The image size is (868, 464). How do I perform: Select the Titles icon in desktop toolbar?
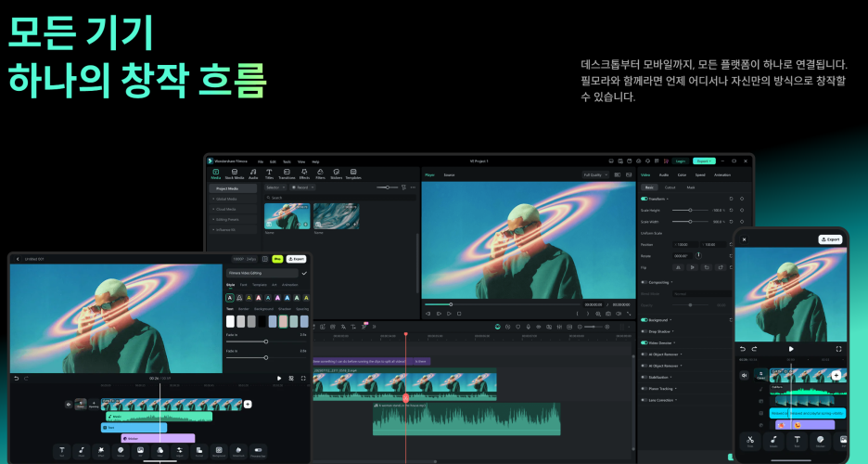269,172
